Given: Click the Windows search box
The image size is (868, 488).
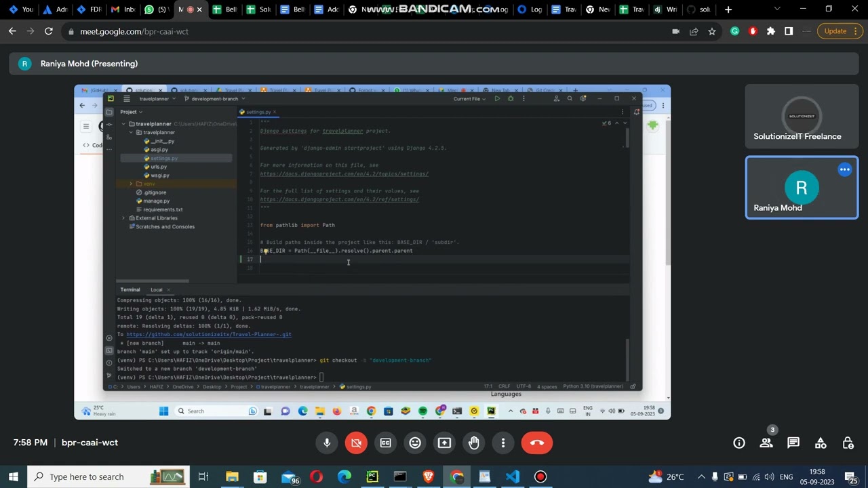Looking at the screenshot, I should click(107, 476).
